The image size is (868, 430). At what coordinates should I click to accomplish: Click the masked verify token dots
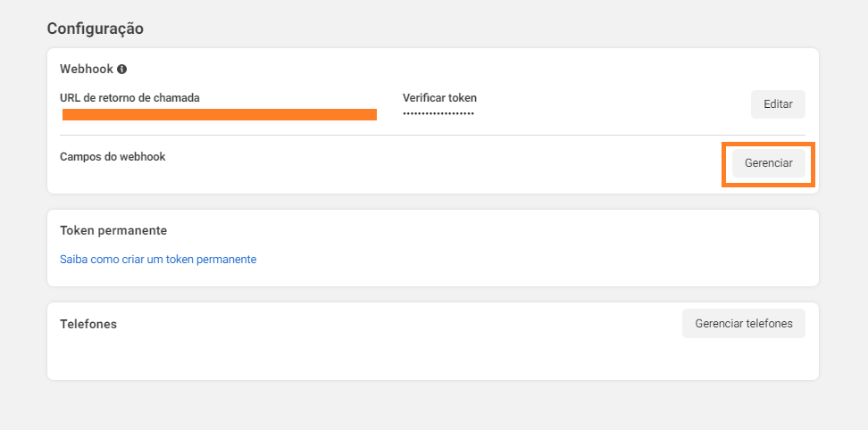click(x=438, y=114)
